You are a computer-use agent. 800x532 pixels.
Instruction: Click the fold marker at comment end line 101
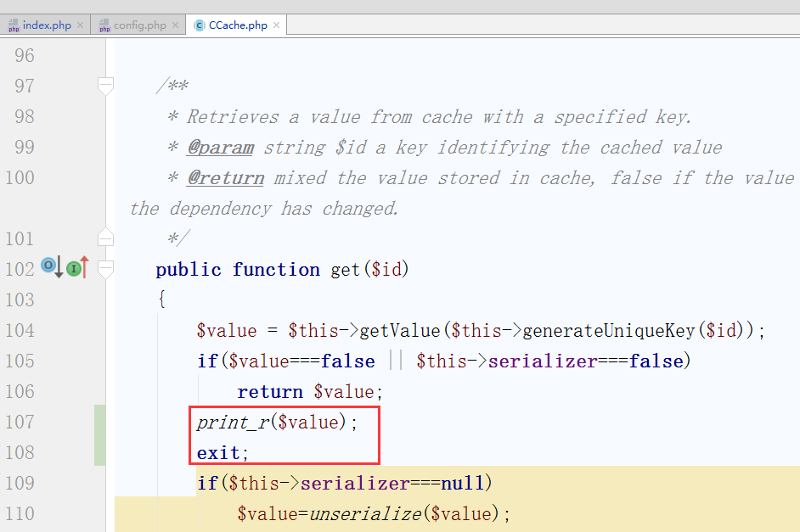click(x=105, y=238)
